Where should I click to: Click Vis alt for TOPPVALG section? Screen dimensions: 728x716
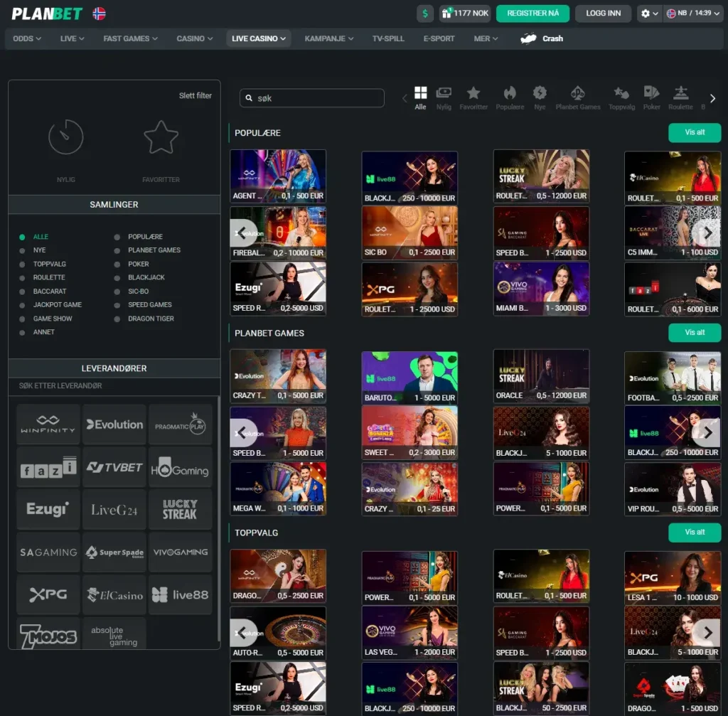pos(695,532)
